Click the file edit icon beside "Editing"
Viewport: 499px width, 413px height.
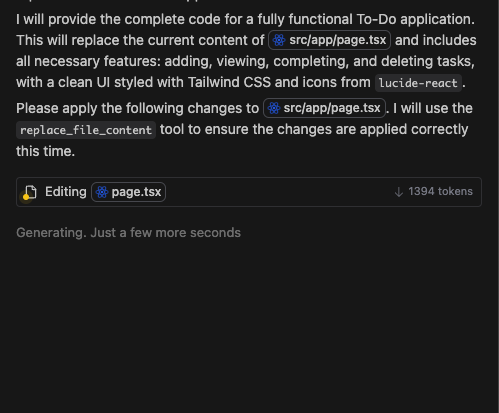(30, 192)
